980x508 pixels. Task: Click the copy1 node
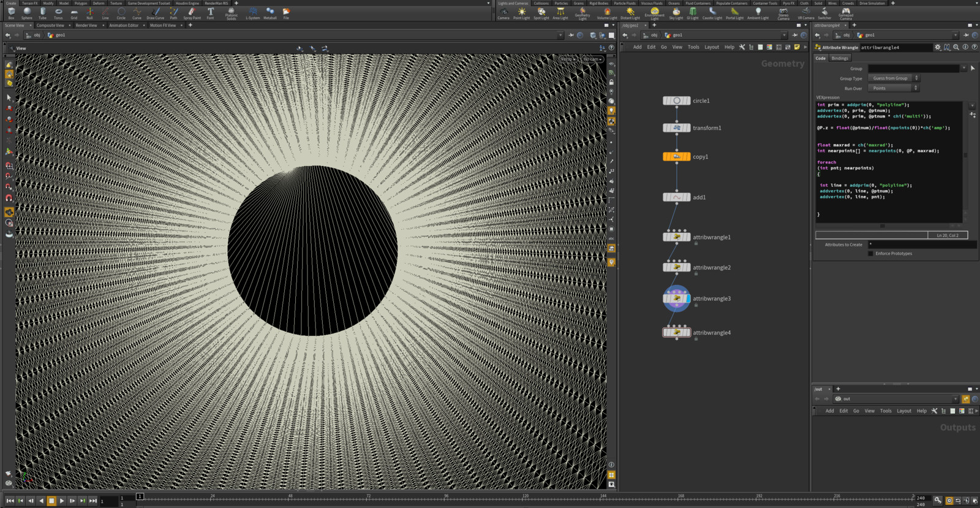[x=677, y=157]
